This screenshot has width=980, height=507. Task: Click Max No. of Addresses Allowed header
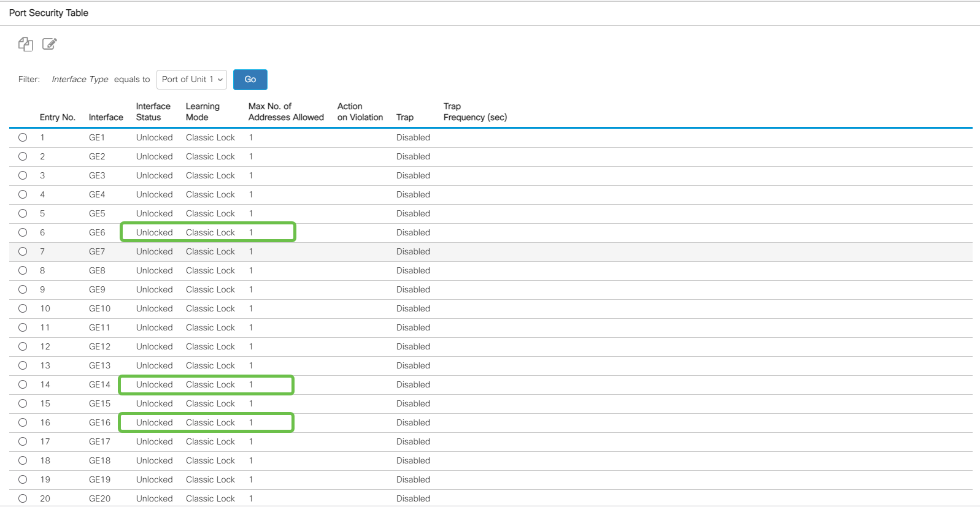[286, 112]
